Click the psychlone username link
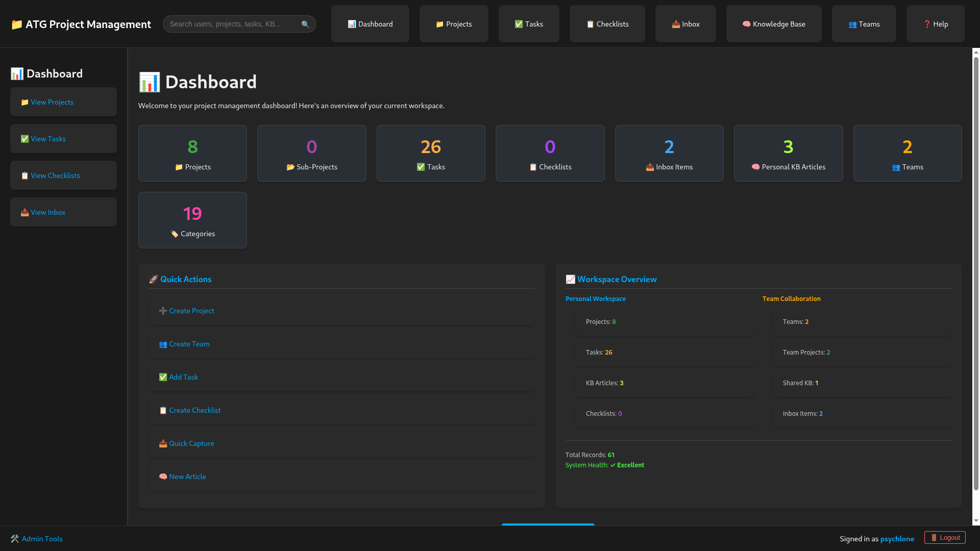The height and width of the screenshot is (551, 980). 897,539
